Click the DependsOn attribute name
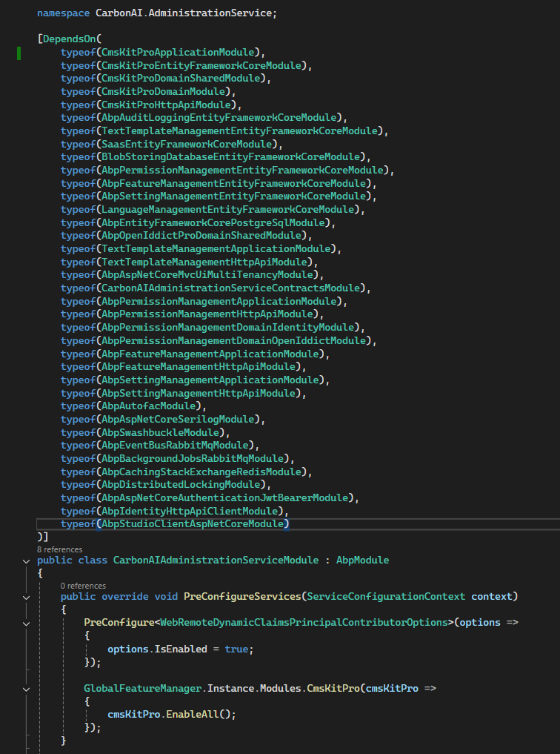 67,39
